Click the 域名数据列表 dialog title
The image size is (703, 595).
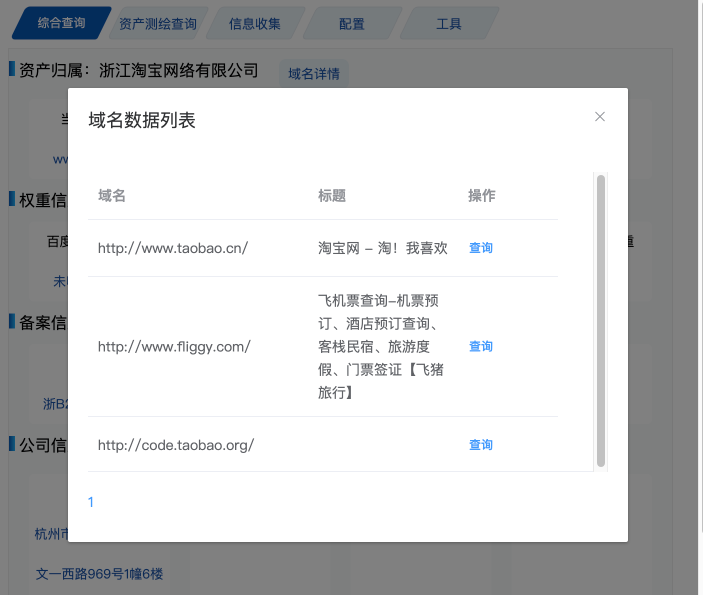142,120
